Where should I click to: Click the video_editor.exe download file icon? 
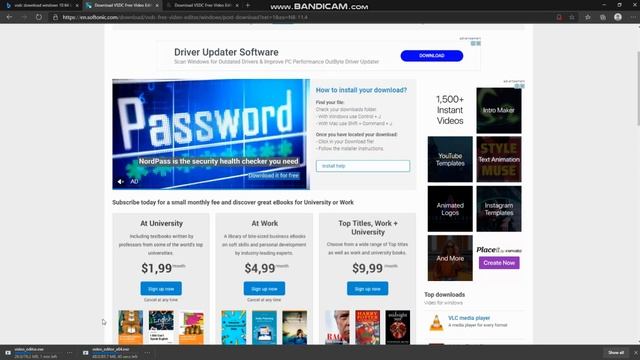tap(8, 353)
